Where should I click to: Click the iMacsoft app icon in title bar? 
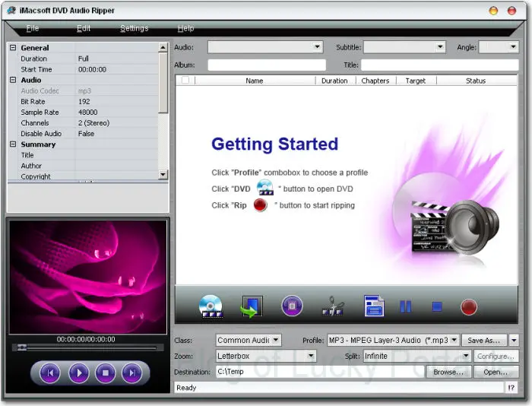[x=12, y=10]
